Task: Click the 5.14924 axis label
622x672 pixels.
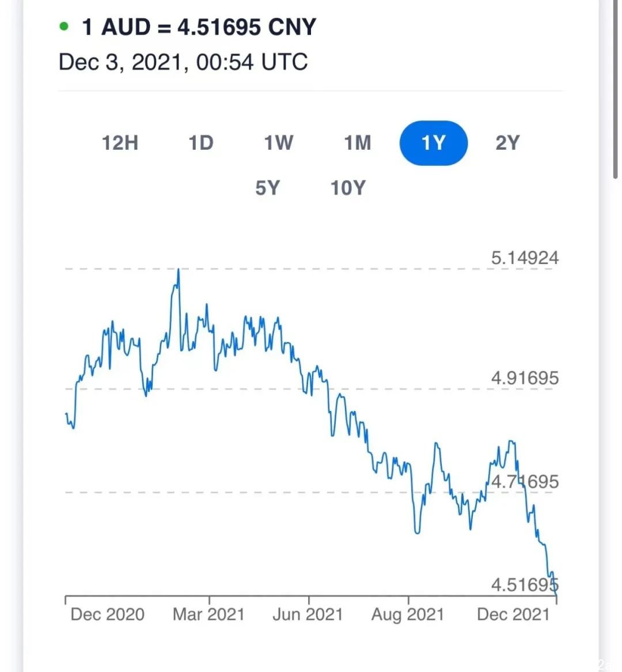Action: pyautogui.click(x=525, y=258)
